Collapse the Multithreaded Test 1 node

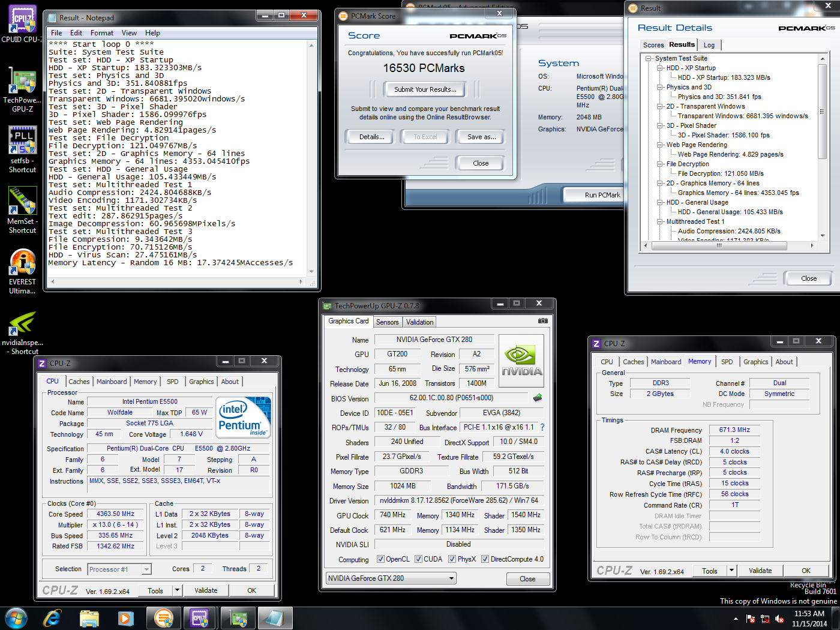tap(659, 221)
